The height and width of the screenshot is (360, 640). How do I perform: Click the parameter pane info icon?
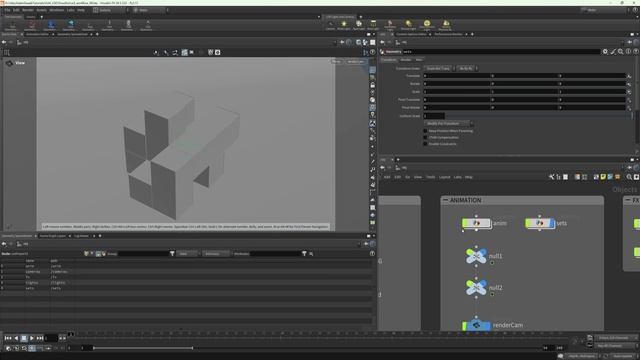click(x=628, y=51)
